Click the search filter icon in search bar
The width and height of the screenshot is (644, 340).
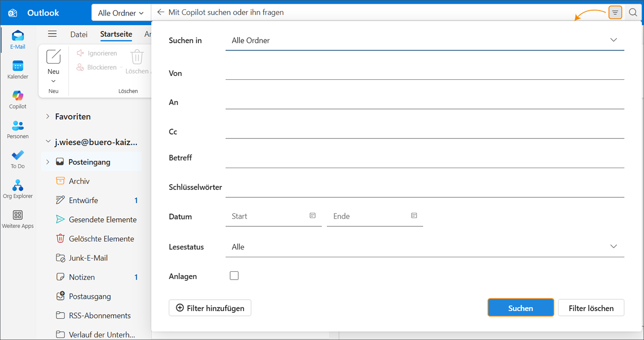615,13
